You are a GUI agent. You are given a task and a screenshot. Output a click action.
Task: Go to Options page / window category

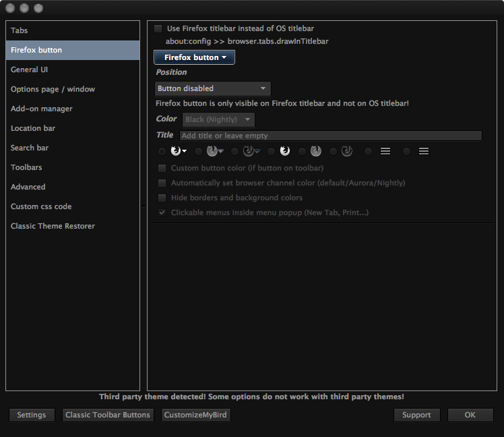pos(73,89)
